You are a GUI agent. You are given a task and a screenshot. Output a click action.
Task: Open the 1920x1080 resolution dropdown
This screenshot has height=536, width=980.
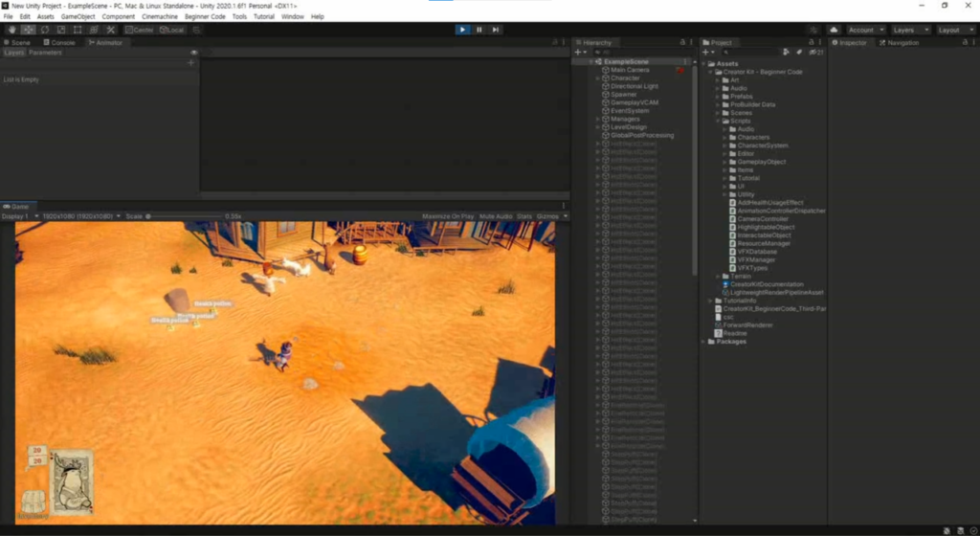[81, 216]
